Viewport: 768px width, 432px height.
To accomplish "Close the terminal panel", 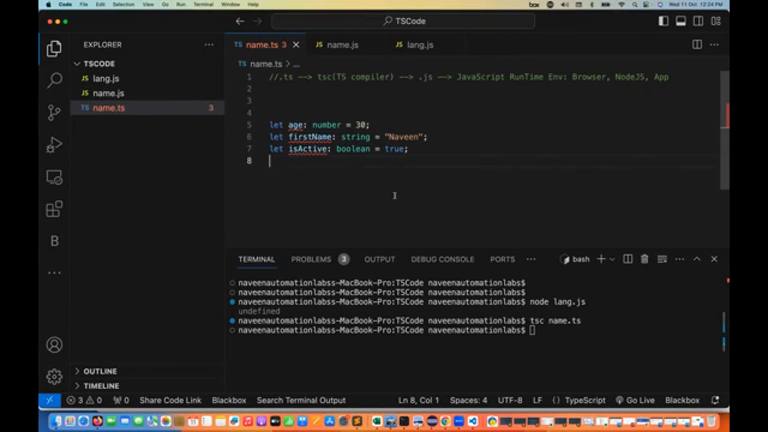I will (714, 259).
